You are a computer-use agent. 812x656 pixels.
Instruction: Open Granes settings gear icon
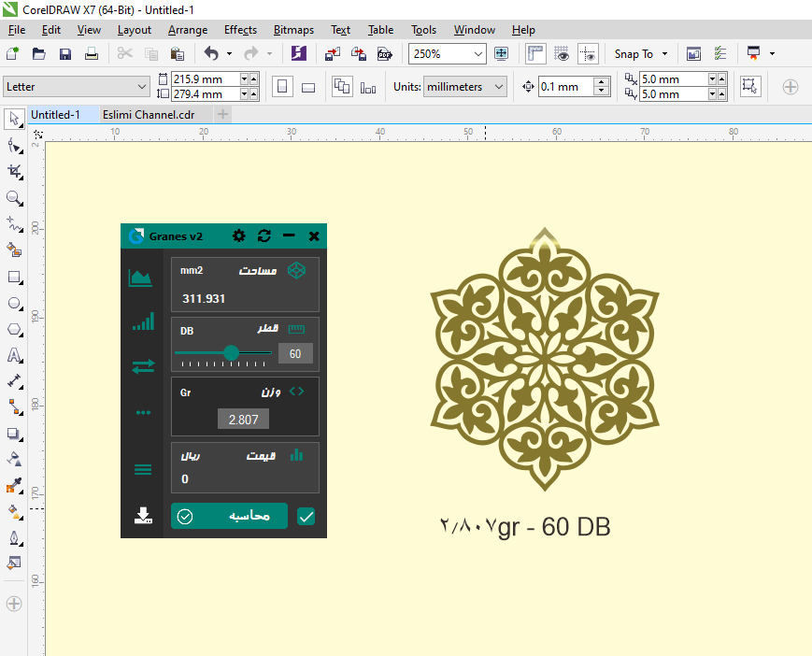coord(239,236)
